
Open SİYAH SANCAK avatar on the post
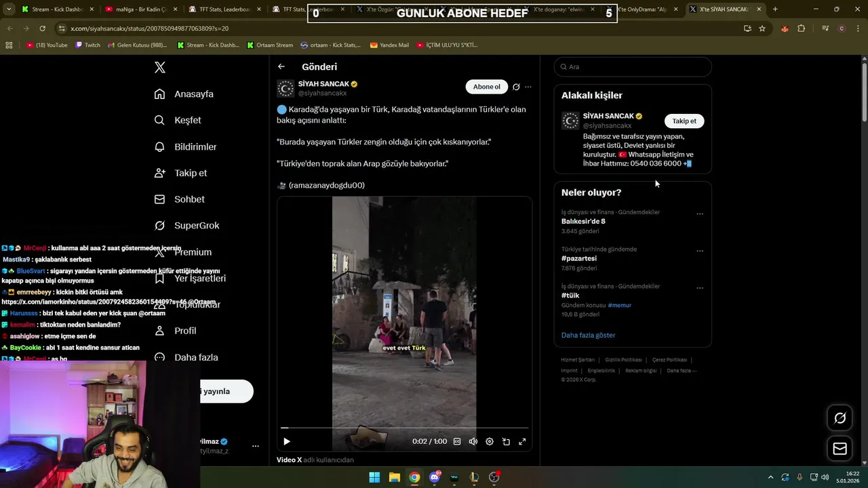point(285,88)
